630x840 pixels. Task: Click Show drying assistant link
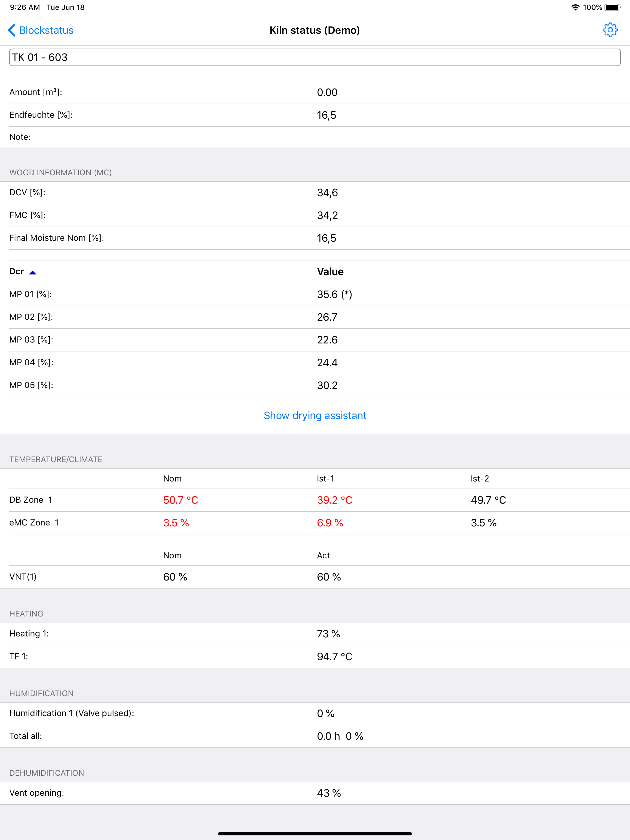point(315,415)
